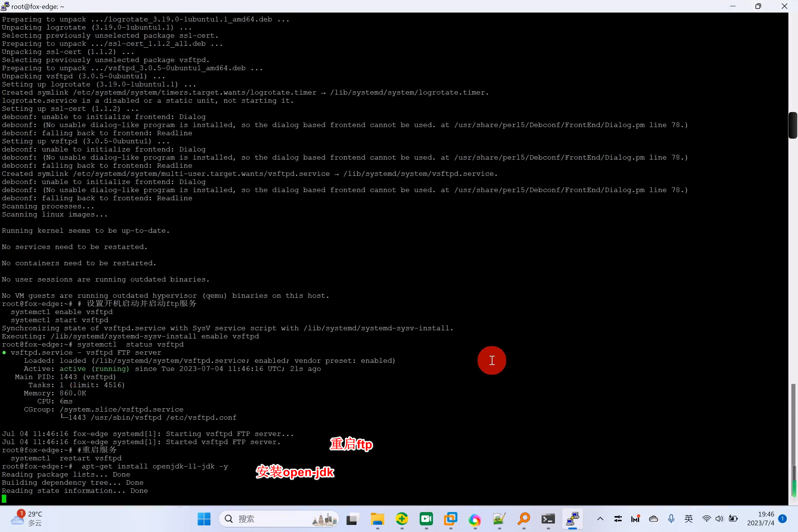Click 'Scanning linux images...' line
Image resolution: width=798 pixels, height=532 pixels.
(x=55, y=214)
